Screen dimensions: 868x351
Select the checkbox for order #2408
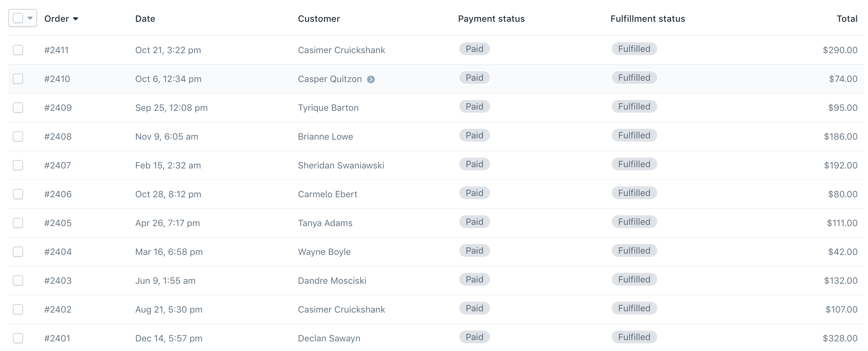[18, 136]
